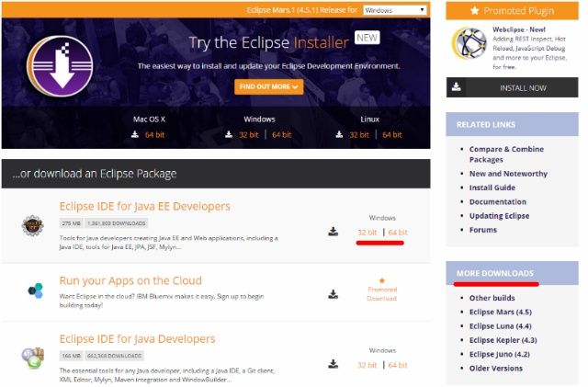
Task: Click the Bluemix hexagon cloud icon
Action: (x=36, y=290)
